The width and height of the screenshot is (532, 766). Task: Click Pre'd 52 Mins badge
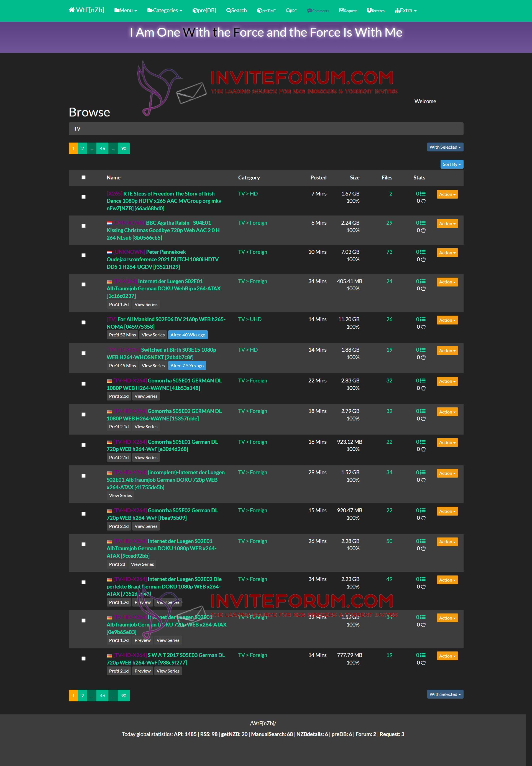(122, 335)
